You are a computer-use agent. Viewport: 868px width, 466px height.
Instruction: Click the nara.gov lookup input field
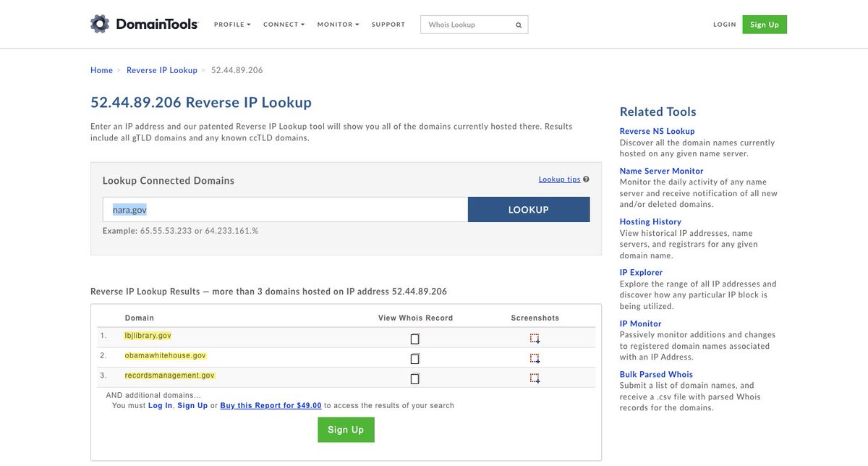285,210
